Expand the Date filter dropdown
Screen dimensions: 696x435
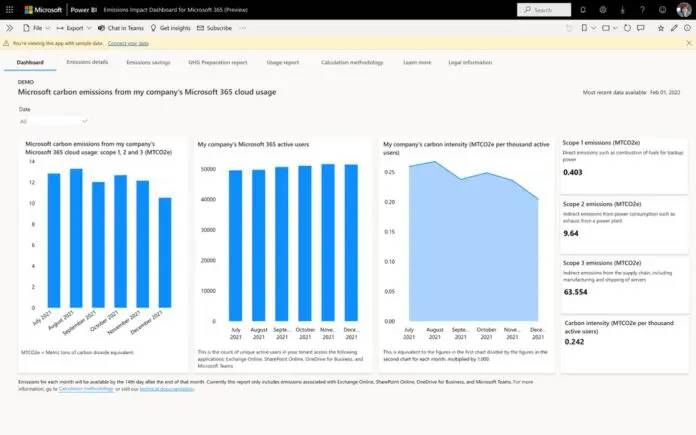pyautogui.click(x=53, y=121)
